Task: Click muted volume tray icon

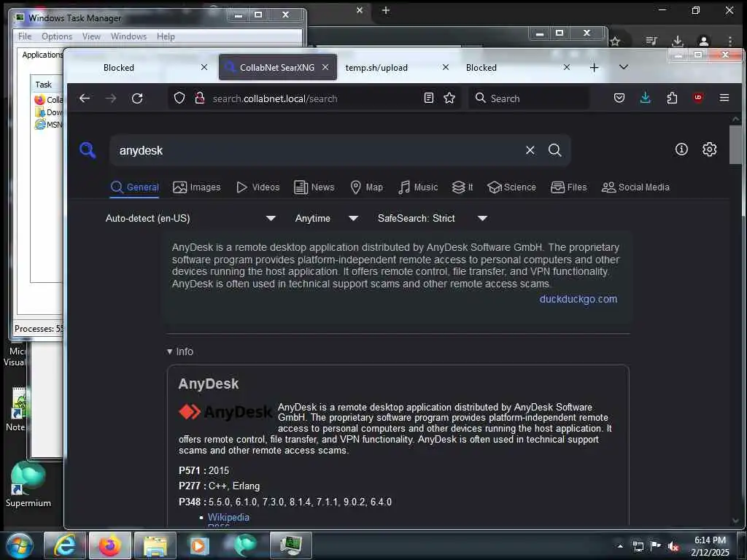Action: click(673, 546)
